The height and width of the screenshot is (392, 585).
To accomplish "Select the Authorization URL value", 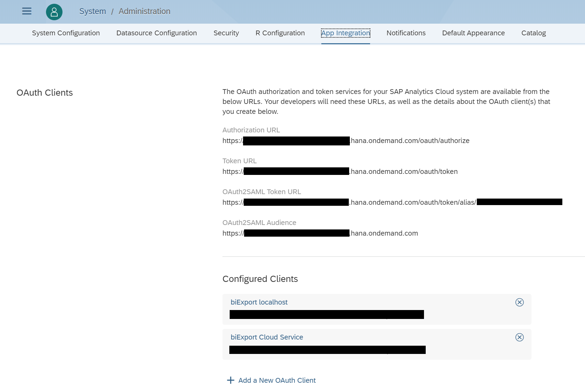I will [x=346, y=141].
